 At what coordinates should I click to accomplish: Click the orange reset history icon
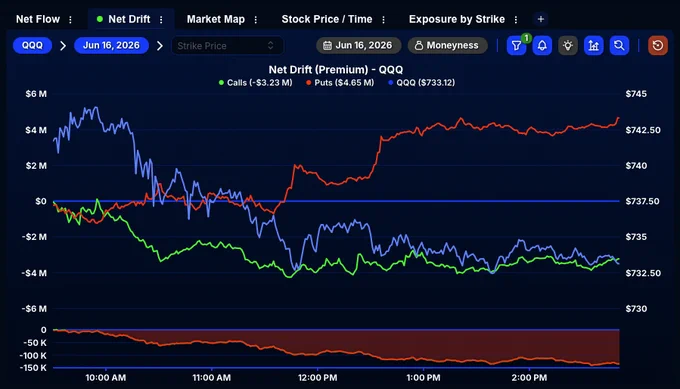658,46
